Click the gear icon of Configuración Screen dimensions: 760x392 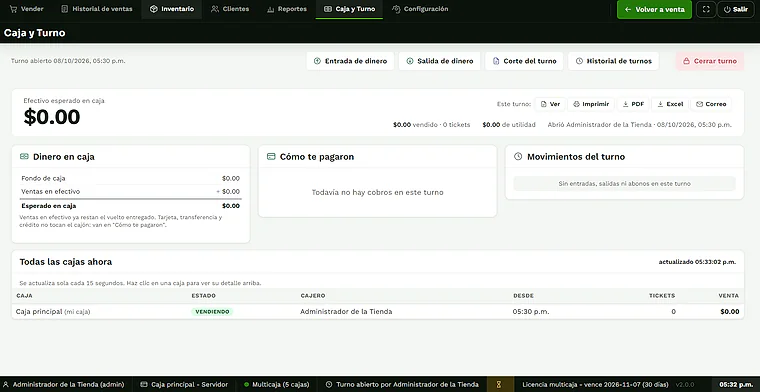coord(396,9)
